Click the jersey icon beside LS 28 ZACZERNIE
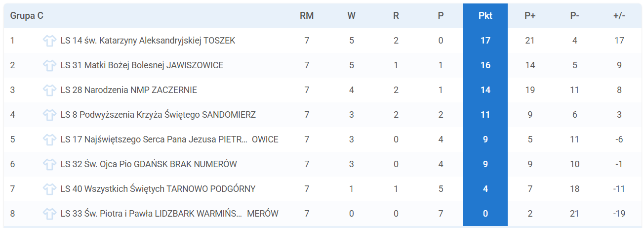This screenshot has width=644, height=228. [49, 90]
